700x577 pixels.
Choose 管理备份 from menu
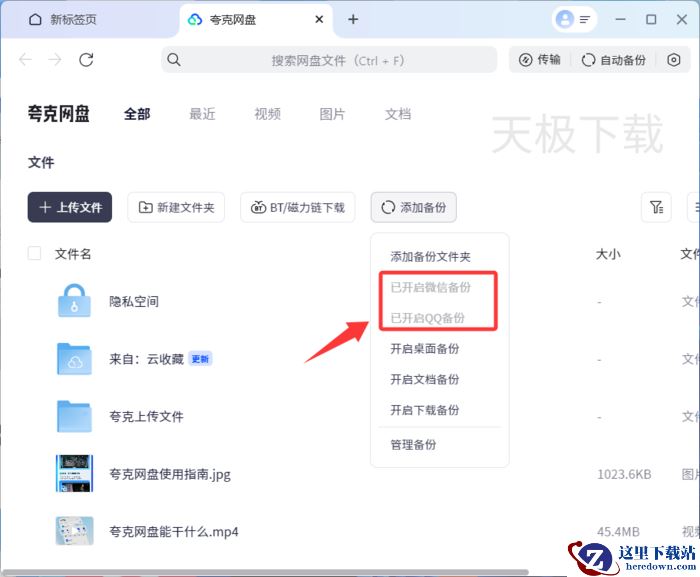pos(413,445)
